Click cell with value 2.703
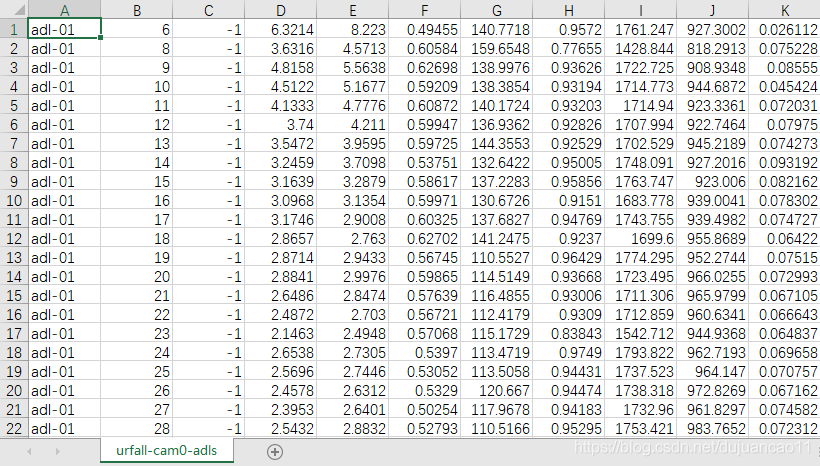Image resolution: width=820 pixels, height=466 pixels. [352, 315]
